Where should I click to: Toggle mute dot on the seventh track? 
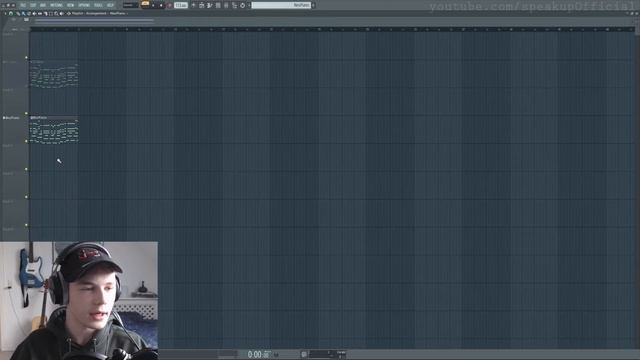(x=27, y=225)
